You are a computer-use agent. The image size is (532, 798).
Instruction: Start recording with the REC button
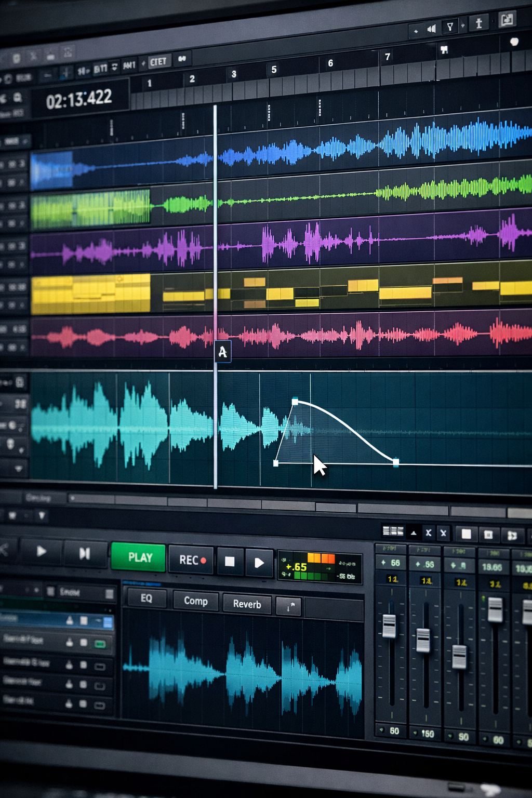pyautogui.click(x=191, y=560)
